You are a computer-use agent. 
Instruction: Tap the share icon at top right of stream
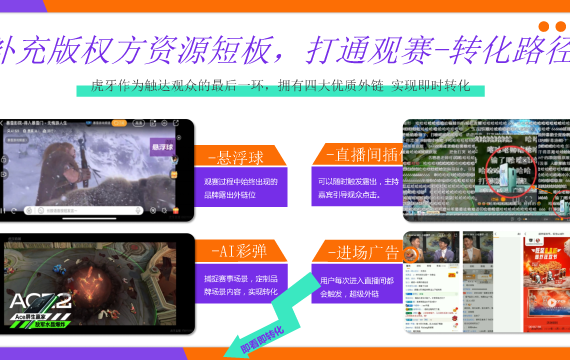(x=176, y=123)
